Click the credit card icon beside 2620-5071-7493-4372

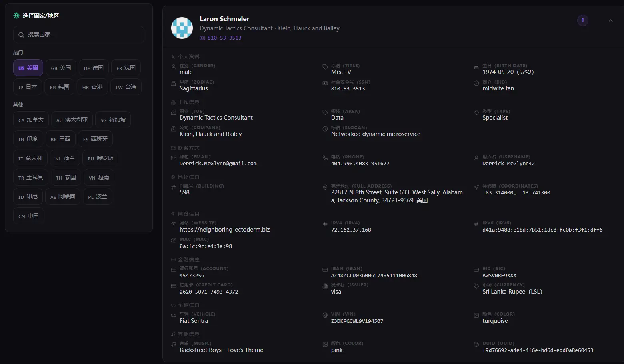pyautogui.click(x=174, y=286)
